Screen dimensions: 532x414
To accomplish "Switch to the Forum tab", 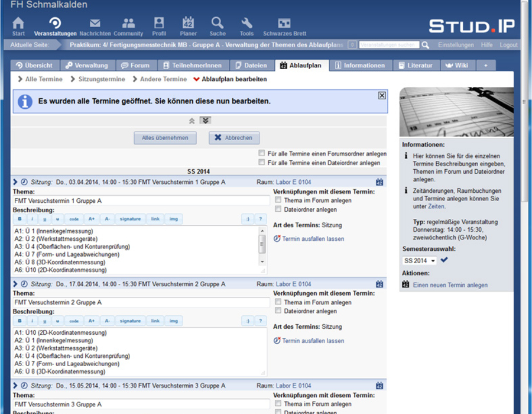I will pyautogui.click(x=136, y=66).
